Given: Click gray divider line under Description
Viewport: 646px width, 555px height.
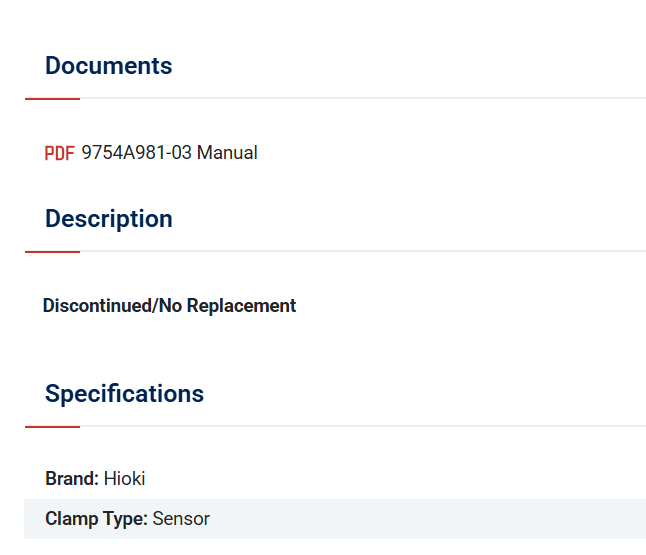Looking at the screenshot, I should click(363, 251).
